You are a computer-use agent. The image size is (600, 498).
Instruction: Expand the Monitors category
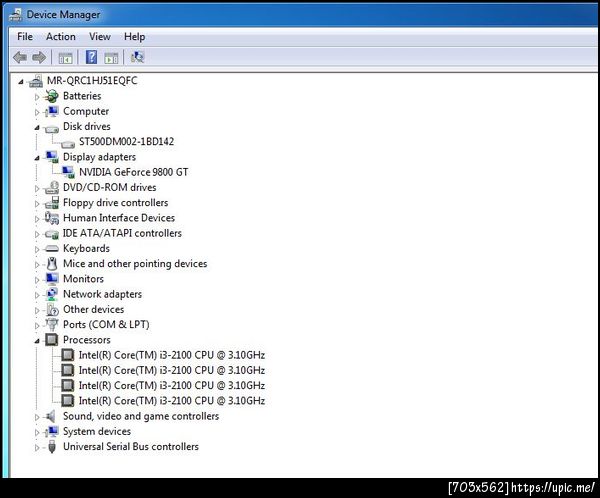click(37, 280)
